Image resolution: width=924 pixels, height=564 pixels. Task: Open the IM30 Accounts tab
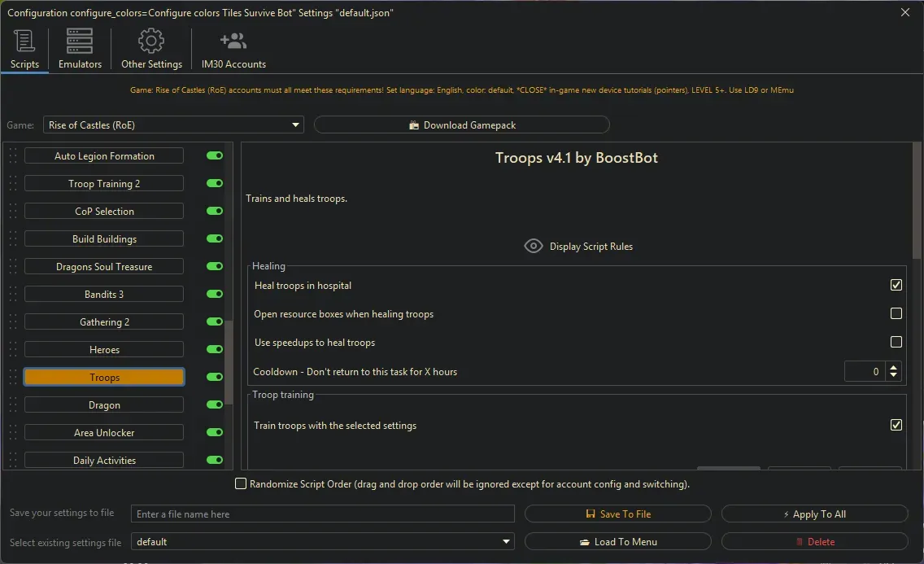tap(233, 50)
